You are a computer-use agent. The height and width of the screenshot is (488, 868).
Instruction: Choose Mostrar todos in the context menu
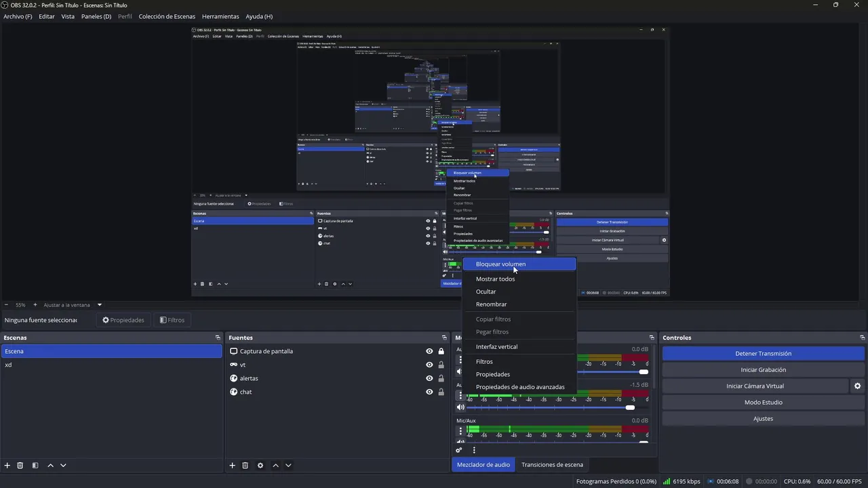519,279
